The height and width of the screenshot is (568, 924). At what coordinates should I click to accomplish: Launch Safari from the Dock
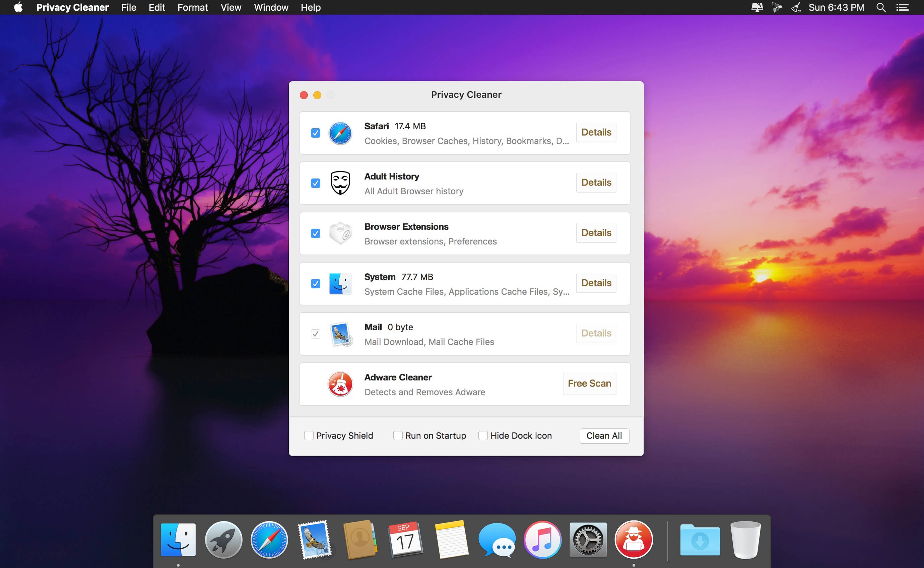pos(269,540)
